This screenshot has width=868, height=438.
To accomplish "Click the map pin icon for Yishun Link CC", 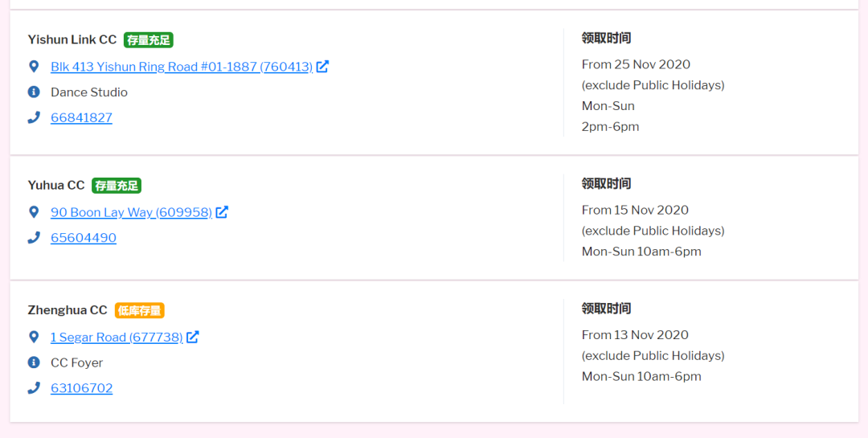I will coord(34,66).
